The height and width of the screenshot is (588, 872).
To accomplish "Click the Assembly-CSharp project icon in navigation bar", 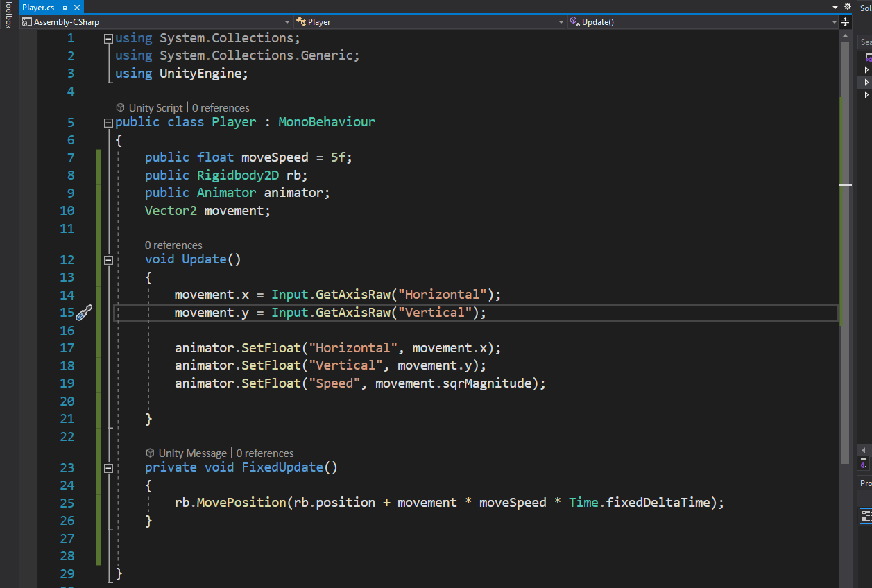I will [x=26, y=22].
